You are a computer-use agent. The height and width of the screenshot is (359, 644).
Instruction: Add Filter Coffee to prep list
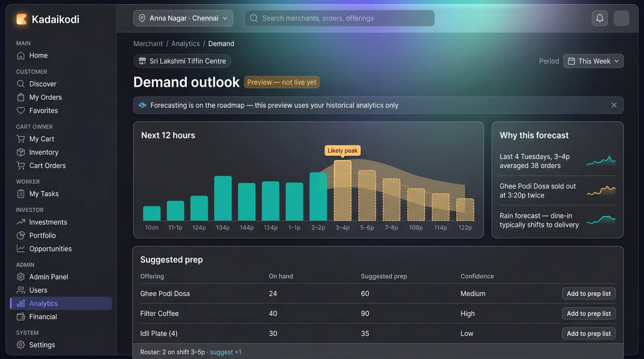[x=588, y=314]
